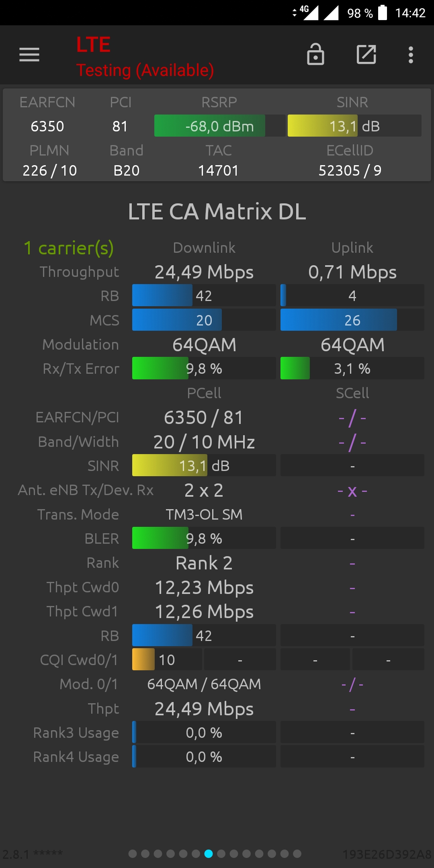
Task: Select the highlighted cyan page indicator dot
Action: [209, 854]
